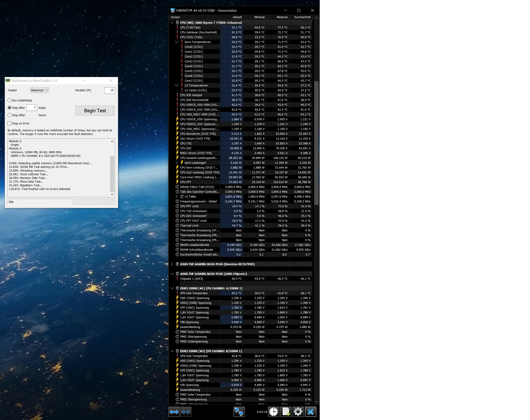Enable the Stop on Error checkbox
Image resolution: width=530 pixels, height=420 pixels.
click(10, 123)
